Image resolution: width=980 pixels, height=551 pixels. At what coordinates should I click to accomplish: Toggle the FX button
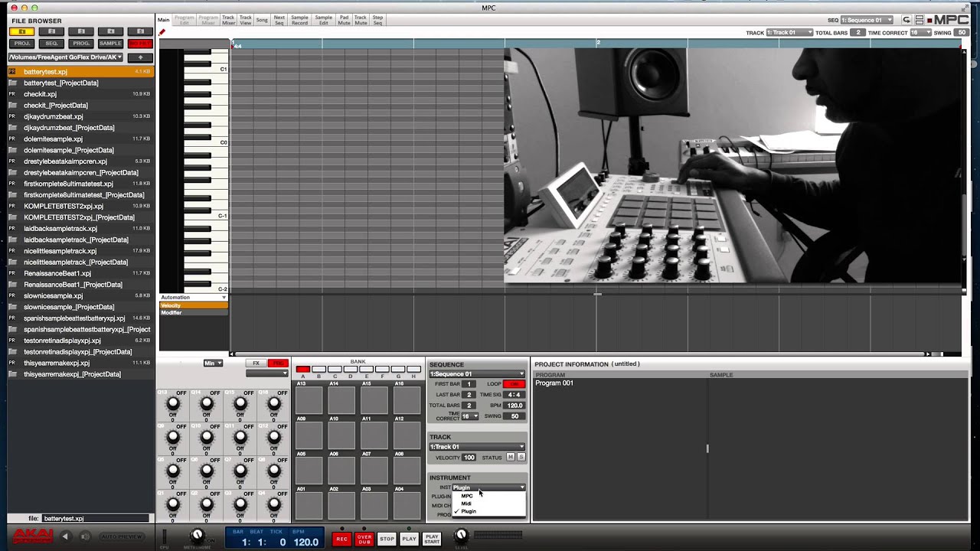(x=256, y=364)
